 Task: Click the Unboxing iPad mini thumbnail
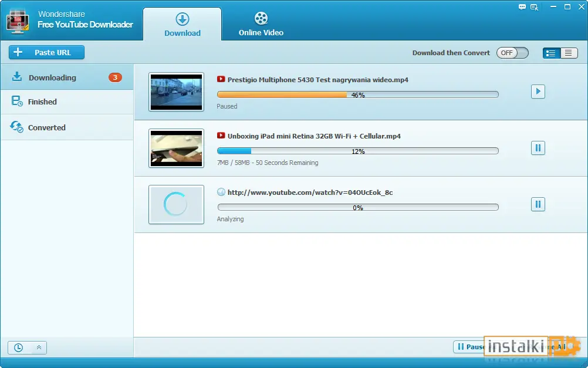(176, 148)
